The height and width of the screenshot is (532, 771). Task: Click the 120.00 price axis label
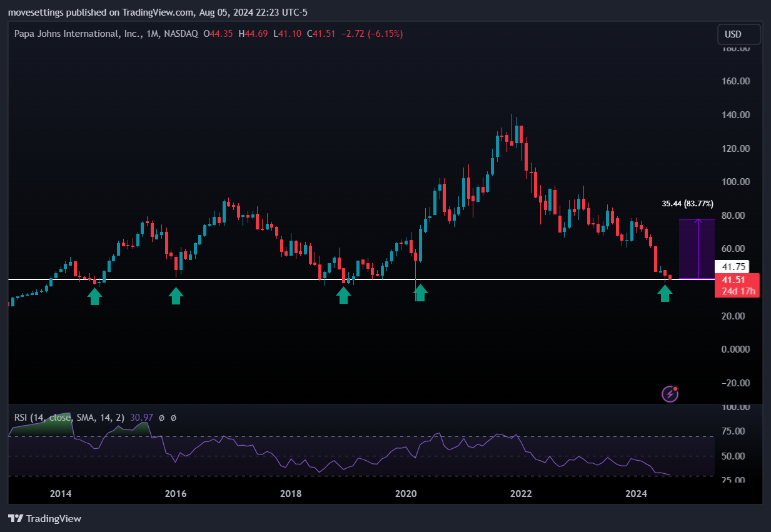(735, 149)
